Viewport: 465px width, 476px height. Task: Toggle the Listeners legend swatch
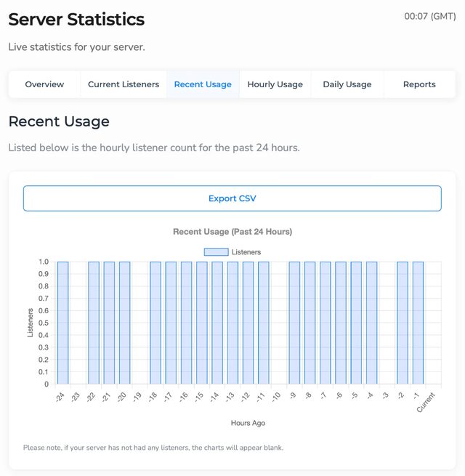[216, 252]
